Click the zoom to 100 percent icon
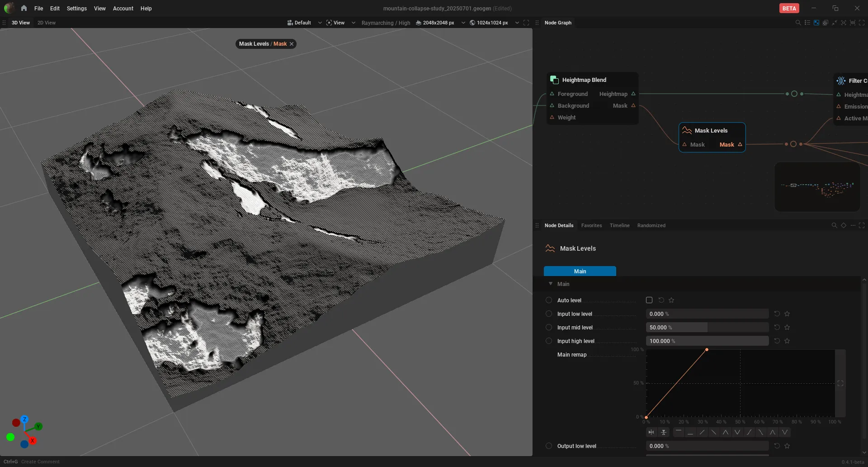This screenshot has height=467, width=868. [853, 23]
